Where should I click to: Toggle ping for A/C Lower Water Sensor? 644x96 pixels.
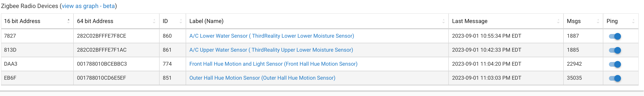coord(615,36)
